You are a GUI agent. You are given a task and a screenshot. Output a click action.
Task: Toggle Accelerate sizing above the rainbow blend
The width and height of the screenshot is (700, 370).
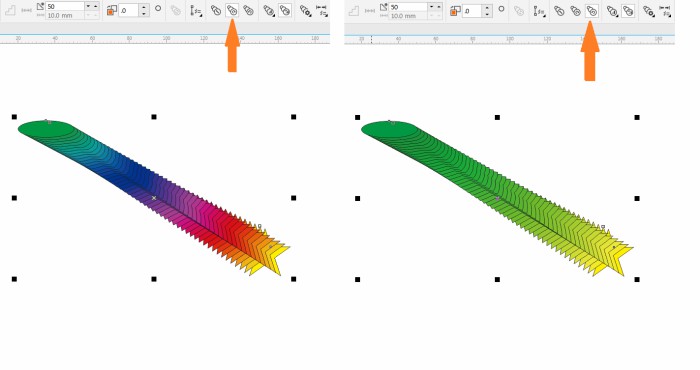coord(285,10)
